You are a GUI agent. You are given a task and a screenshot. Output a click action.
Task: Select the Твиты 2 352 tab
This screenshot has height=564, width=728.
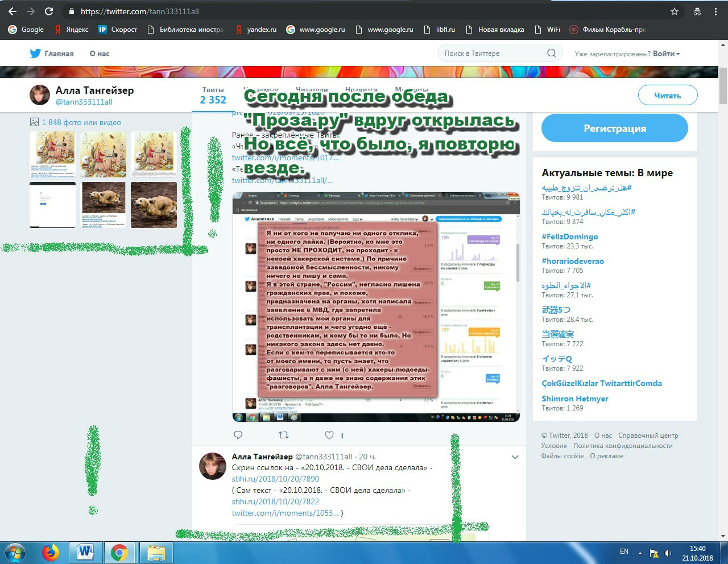coord(213,96)
